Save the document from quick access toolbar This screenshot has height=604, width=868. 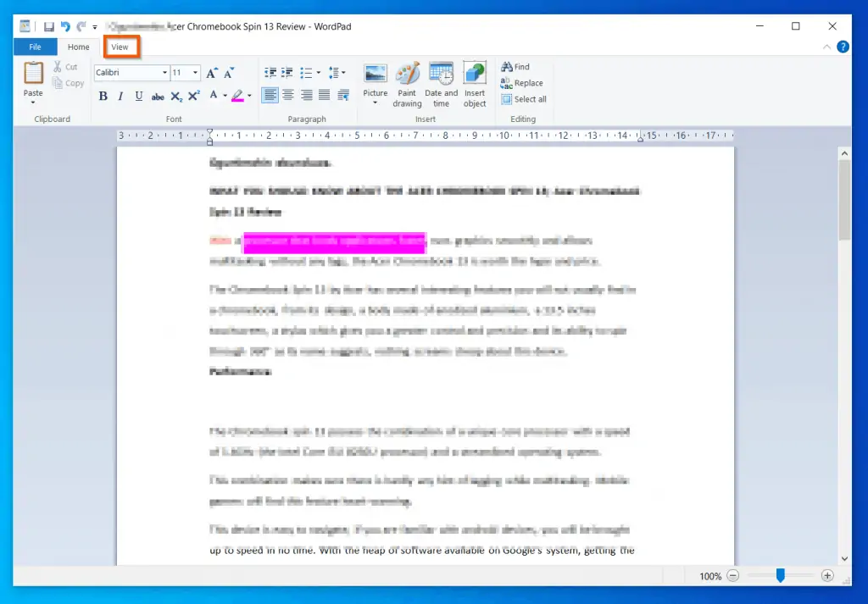click(48, 26)
